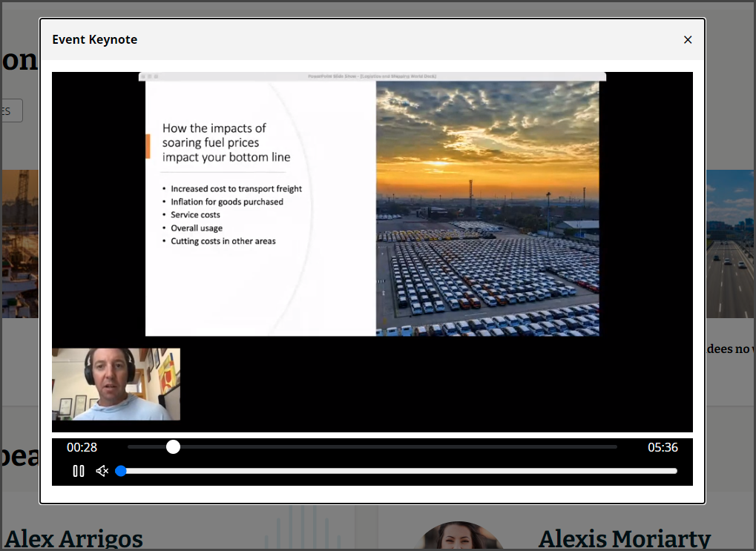Click Alexis Moriarty's portrait photo in background

pos(458,535)
